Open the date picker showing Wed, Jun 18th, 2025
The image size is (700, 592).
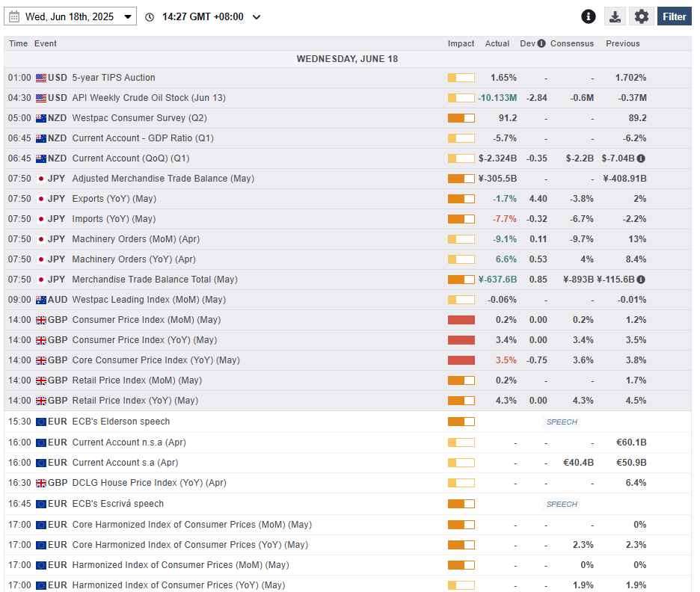click(70, 16)
